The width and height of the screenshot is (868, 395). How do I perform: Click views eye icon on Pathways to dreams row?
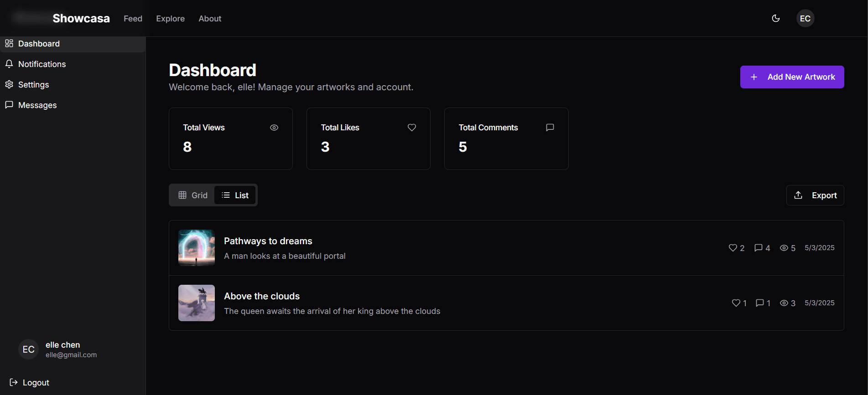coord(784,248)
